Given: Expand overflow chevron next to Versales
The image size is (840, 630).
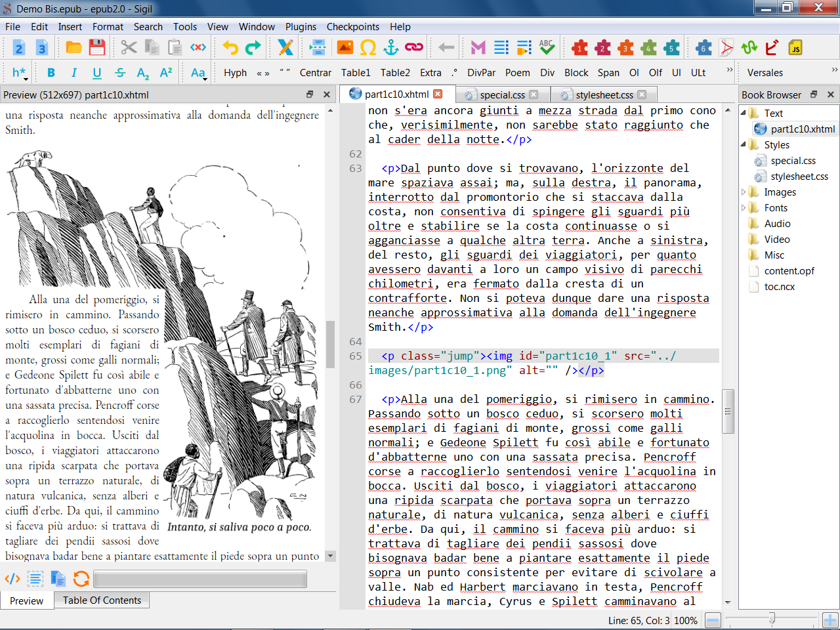Looking at the screenshot, I should pyautogui.click(x=834, y=70).
